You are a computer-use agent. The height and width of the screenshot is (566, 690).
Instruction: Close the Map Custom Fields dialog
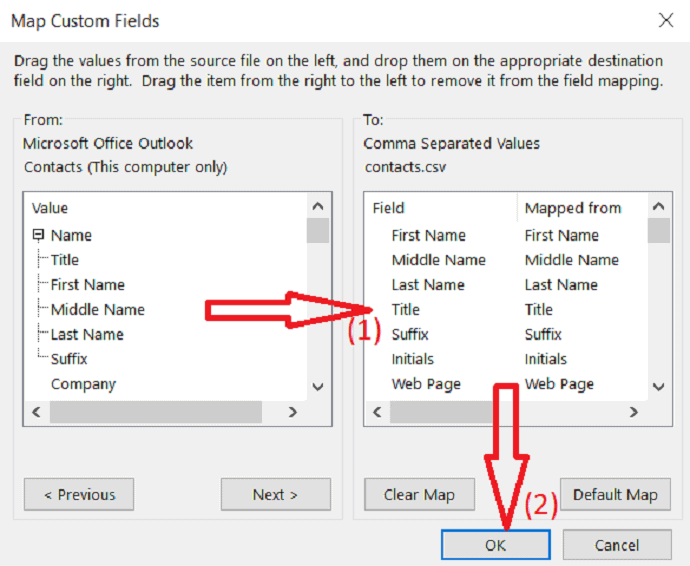666,20
